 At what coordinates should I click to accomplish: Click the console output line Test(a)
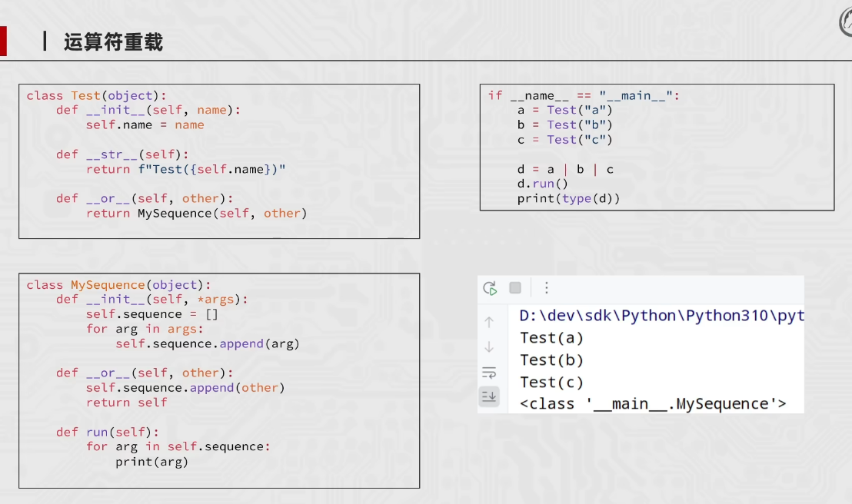551,338
